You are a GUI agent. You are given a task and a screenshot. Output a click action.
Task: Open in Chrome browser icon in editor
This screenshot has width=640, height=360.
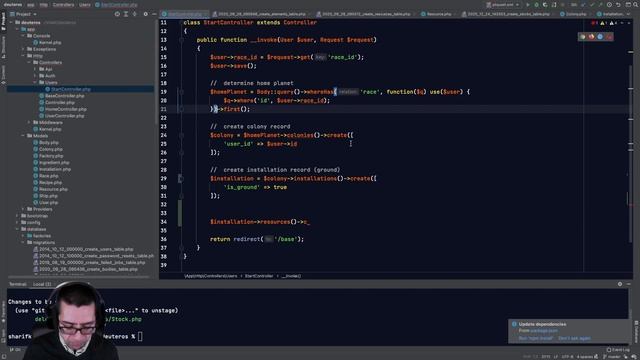tap(582, 37)
